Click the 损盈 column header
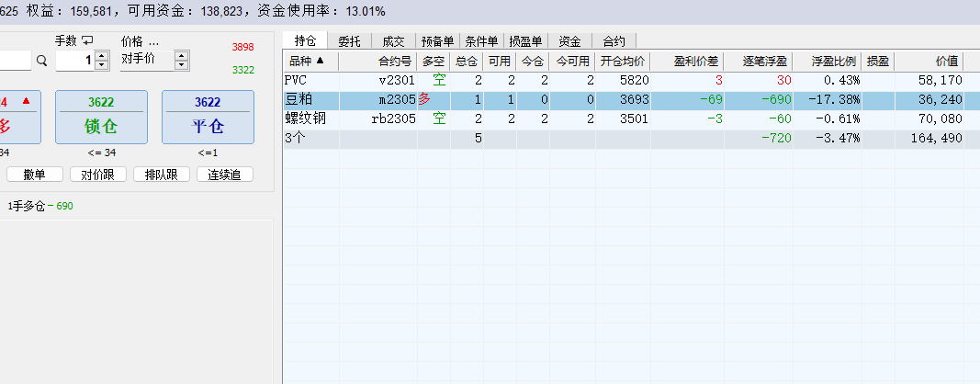 [x=877, y=62]
